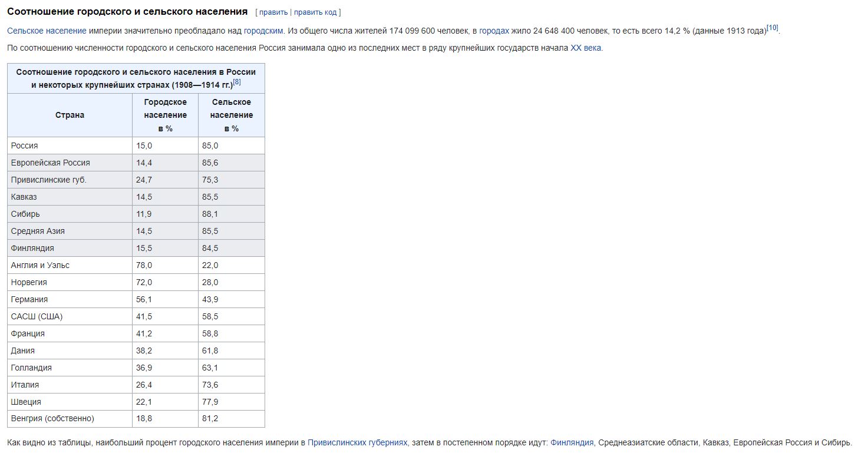Select the 'Городское население в %' header
The width and height of the screenshot is (868, 453).
pos(166,115)
